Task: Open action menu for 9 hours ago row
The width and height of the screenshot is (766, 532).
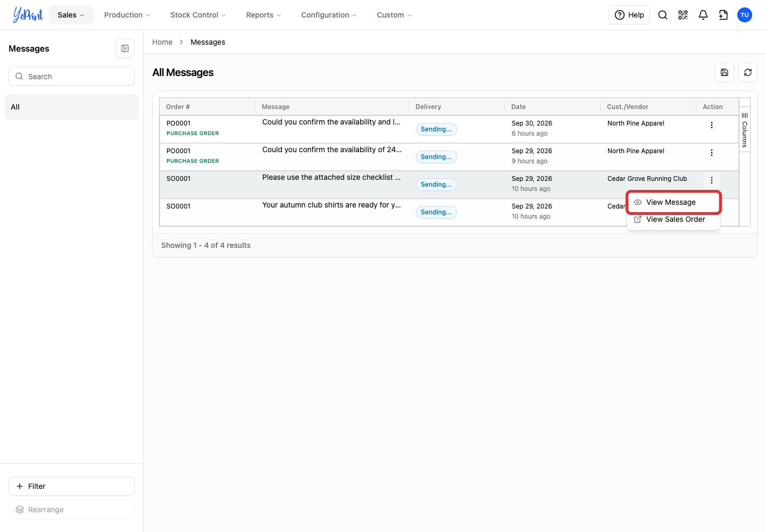Action: click(x=712, y=153)
